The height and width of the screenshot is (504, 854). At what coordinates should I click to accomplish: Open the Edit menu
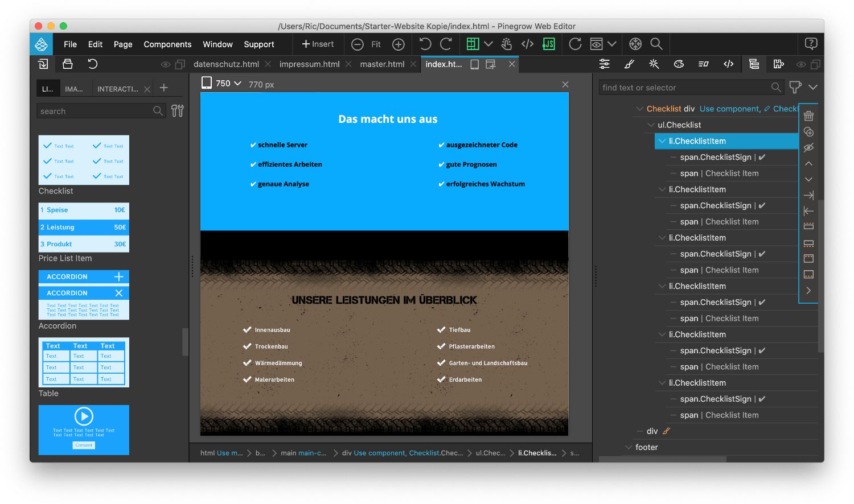pos(95,44)
